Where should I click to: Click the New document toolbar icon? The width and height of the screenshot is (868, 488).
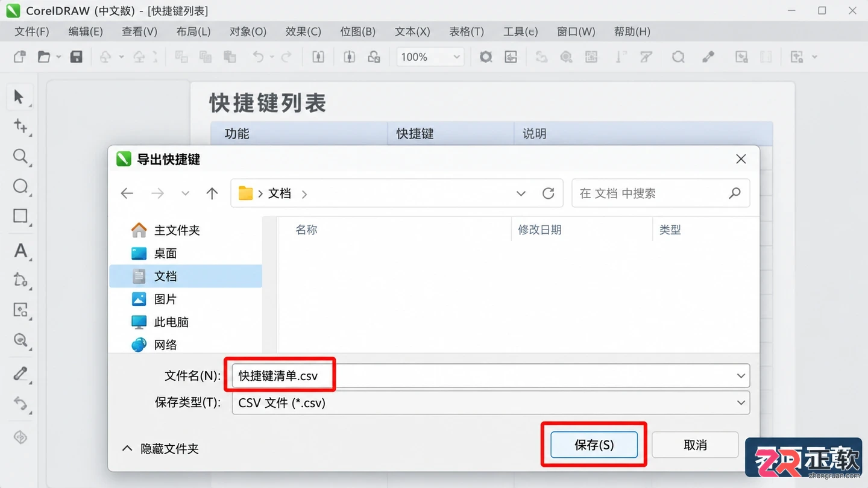[x=19, y=57]
